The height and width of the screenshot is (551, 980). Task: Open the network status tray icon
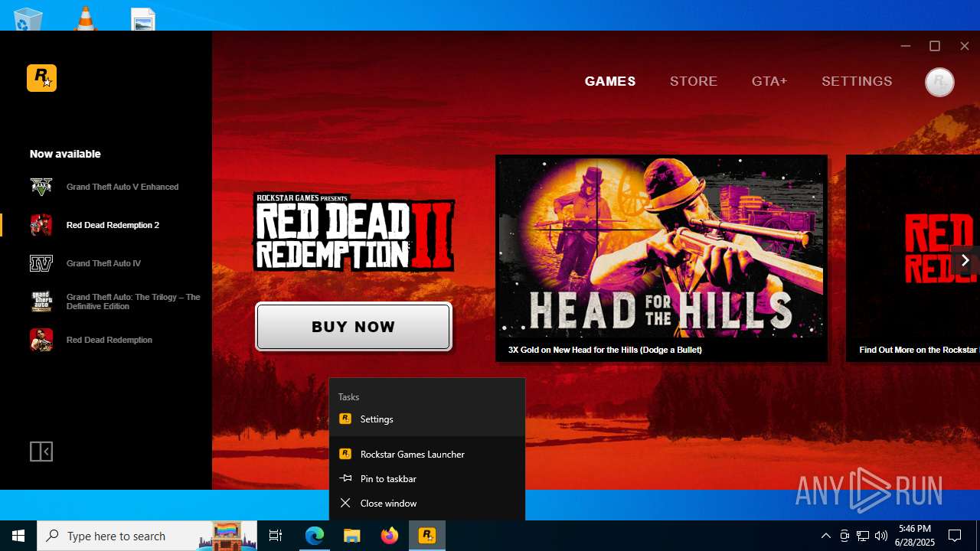coord(863,536)
